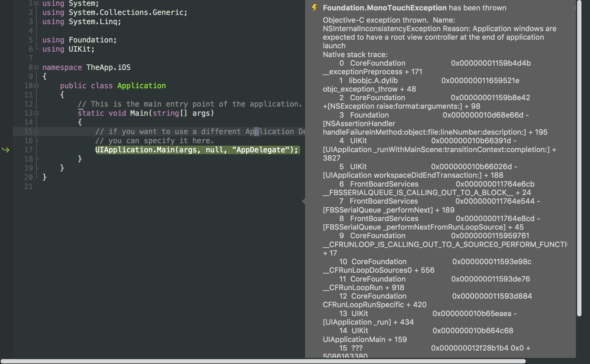The width and height of the screenshot is (590, 364).
Task: Click 'using Foundation;' line
Action: pyautogui.click(x=79, y=40)
